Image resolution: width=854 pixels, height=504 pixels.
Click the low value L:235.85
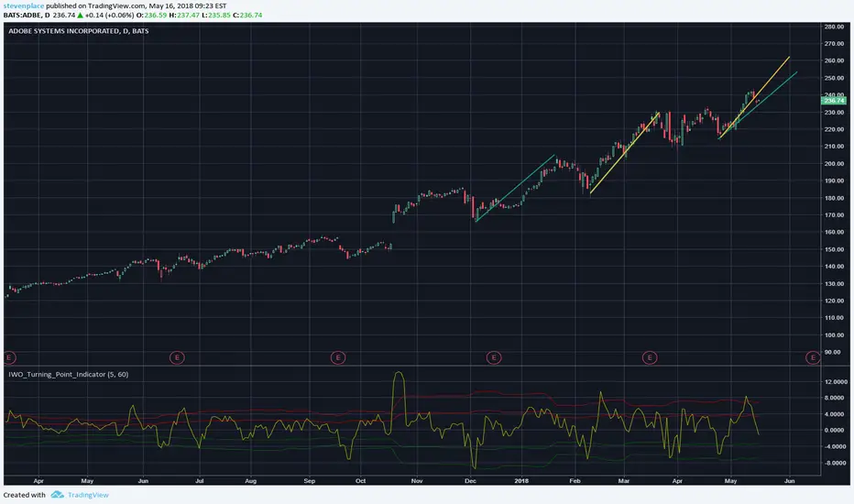(x=216, y=16)
